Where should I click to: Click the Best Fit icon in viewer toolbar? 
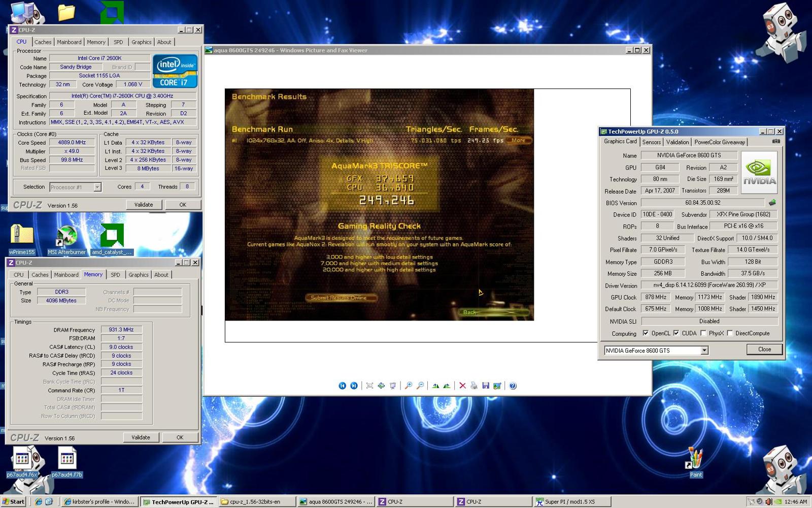(369, 386)
